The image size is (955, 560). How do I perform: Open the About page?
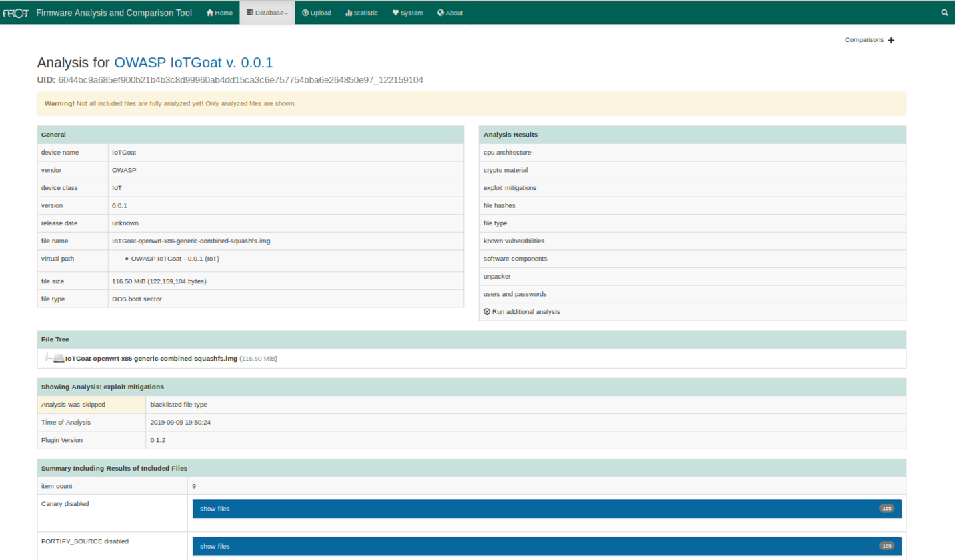(450, 13)
